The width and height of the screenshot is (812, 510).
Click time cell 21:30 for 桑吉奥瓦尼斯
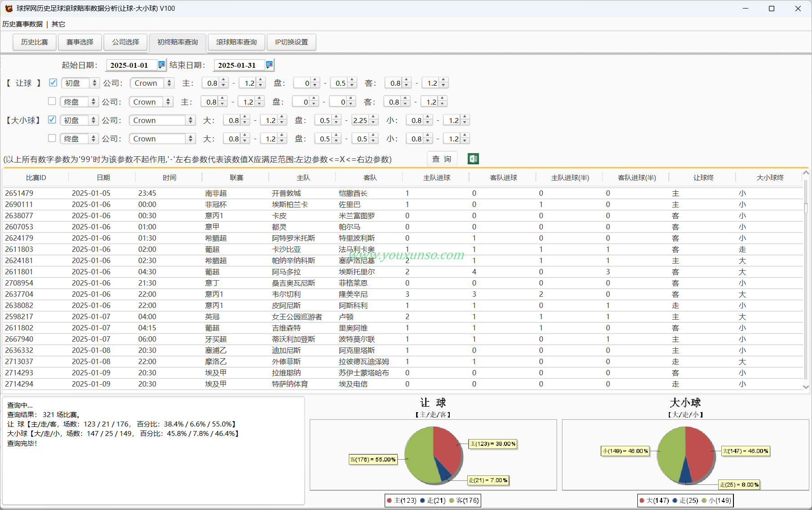pyautogui.click(x=147, y=283)
